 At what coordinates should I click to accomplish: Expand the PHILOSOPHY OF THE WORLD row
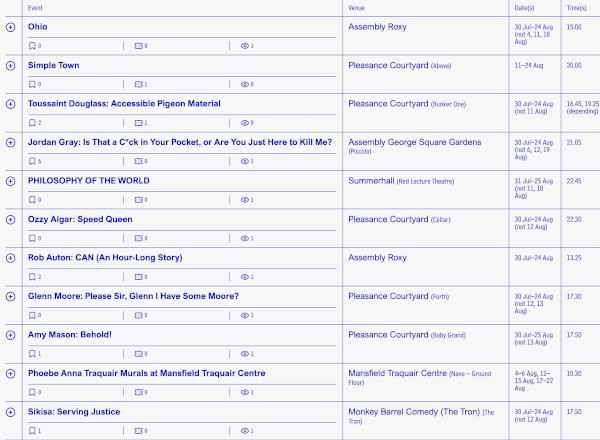11,181
